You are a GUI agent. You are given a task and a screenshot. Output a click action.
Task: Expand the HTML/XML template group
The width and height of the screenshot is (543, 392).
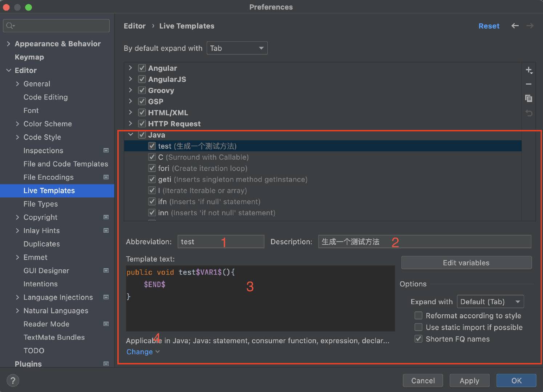coord(130,113)
